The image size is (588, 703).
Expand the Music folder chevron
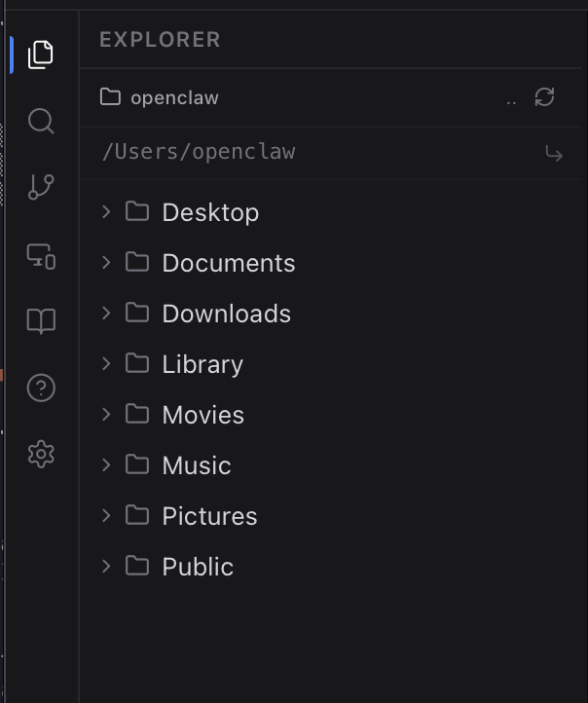tap(106, 464)
